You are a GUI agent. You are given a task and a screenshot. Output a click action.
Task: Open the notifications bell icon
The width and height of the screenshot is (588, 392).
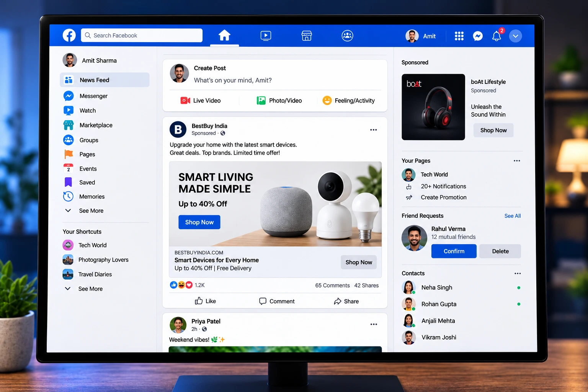point(497,36)
